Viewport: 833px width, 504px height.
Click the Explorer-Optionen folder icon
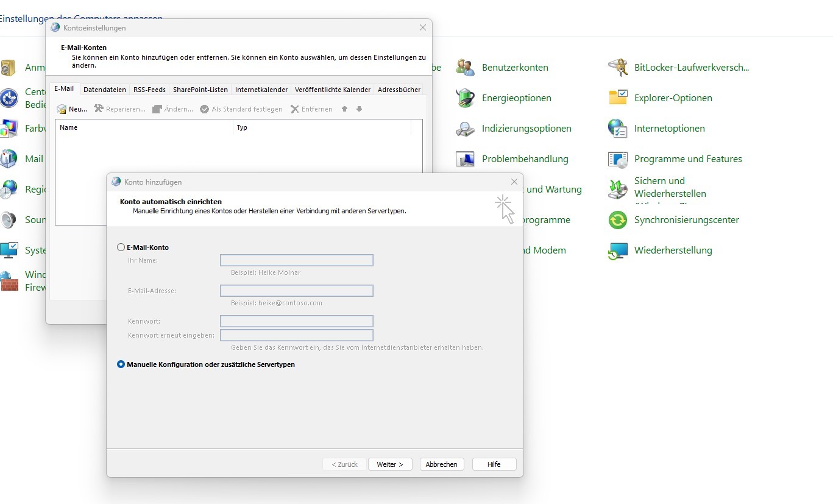[618, 98]
